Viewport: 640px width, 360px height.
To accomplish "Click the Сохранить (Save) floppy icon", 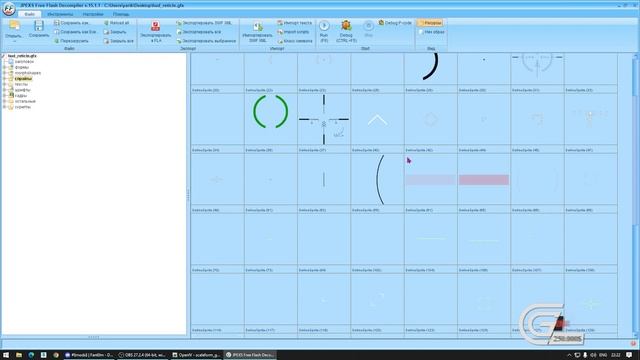I will [39, 26].
